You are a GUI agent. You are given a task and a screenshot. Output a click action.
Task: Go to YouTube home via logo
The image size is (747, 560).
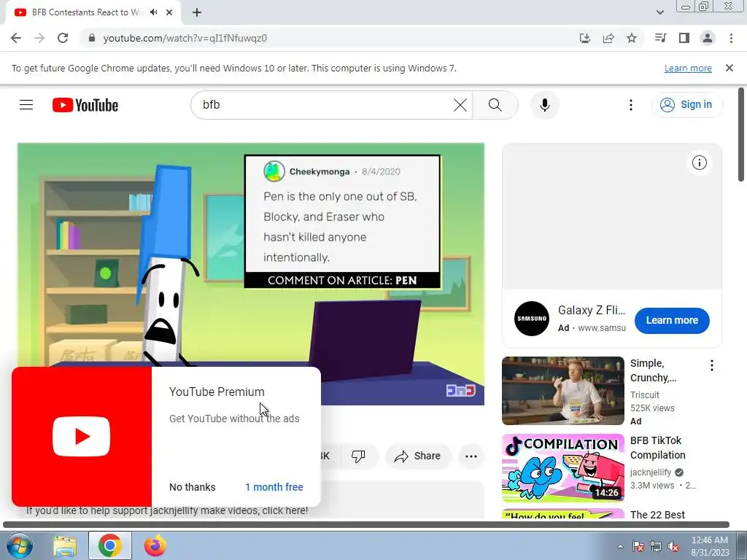point(85,105)
